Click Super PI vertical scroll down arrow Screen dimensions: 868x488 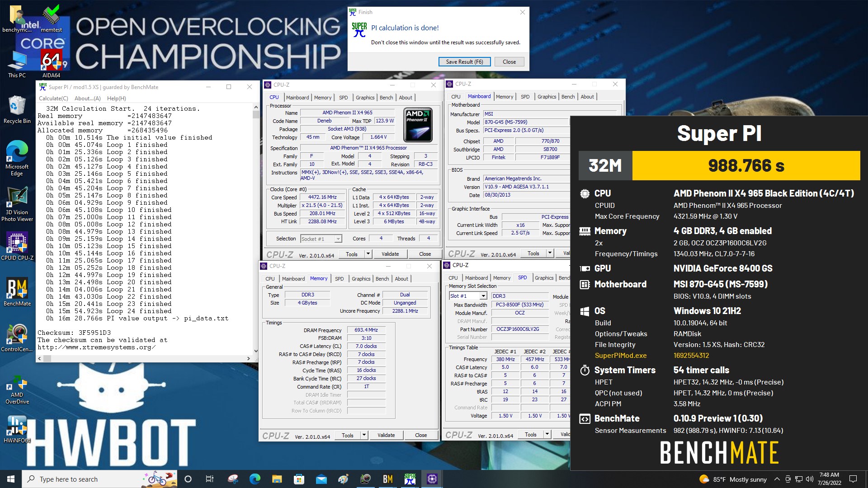pos(256,351)
